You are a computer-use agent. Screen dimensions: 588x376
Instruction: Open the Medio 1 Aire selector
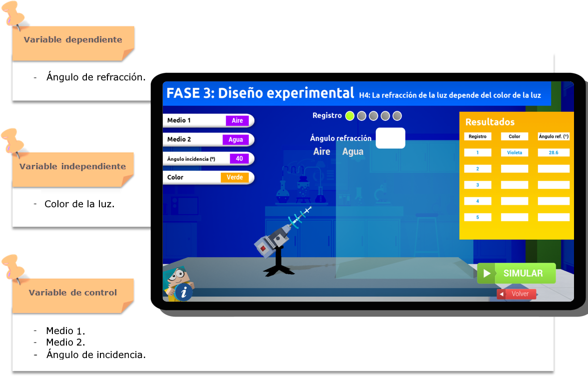(237, 120)
